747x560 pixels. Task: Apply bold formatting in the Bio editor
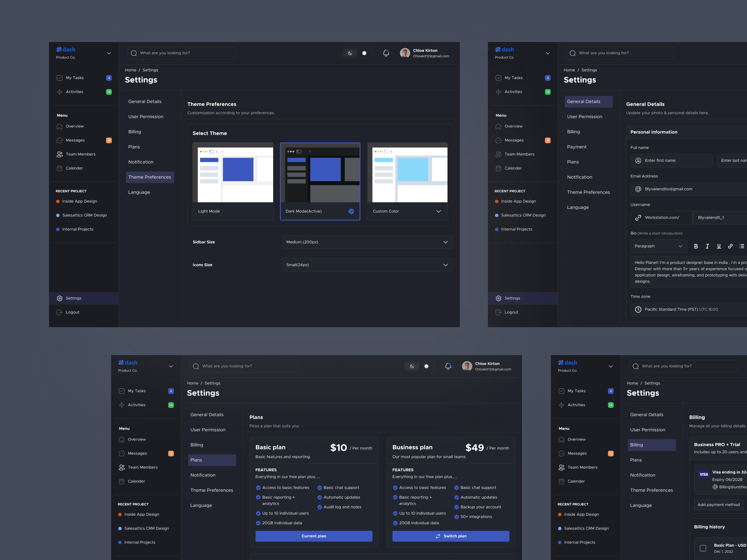(x=696, y=246)
